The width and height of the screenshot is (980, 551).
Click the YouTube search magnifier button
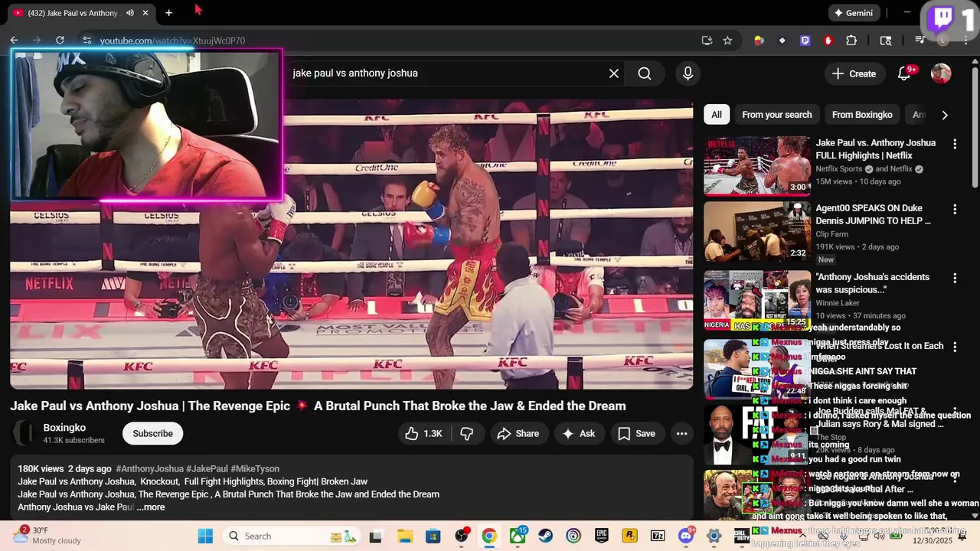coord(645,73)
